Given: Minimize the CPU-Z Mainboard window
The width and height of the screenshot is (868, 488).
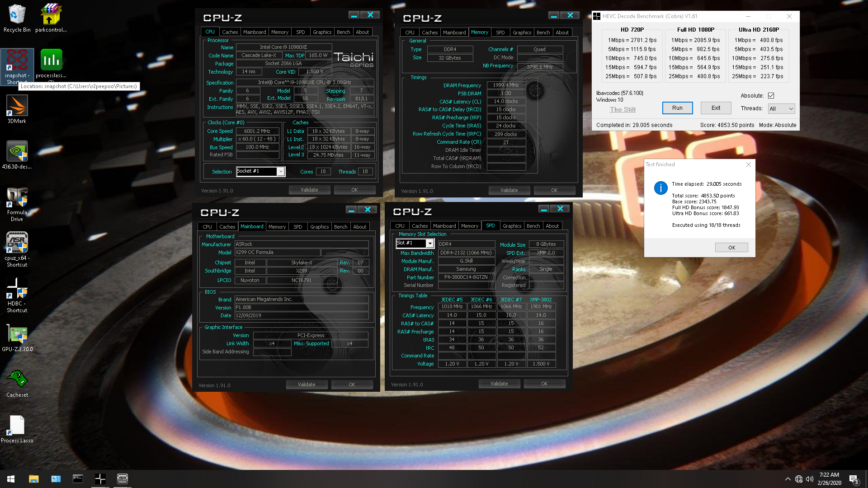Looking at the screenshot, I should pyautogui.click(x=351, y=210).
